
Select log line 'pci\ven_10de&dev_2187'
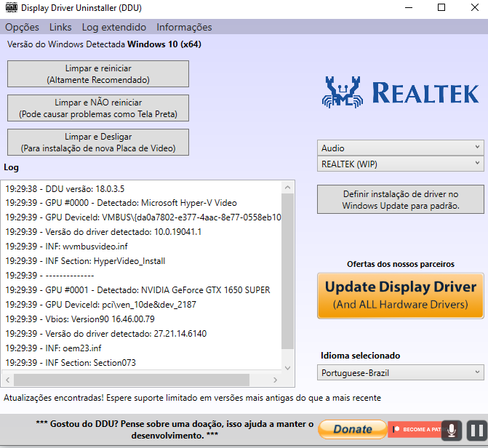pyautogui.click(x=101, y=305)
